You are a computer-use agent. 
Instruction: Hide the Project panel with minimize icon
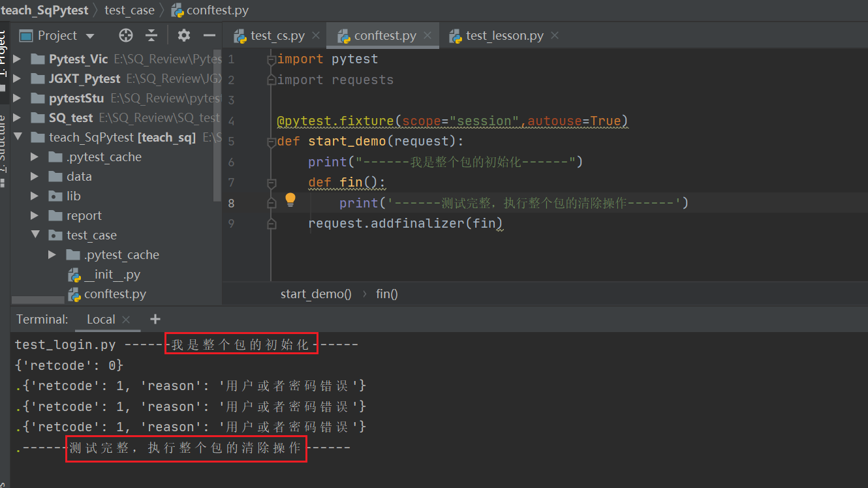point(209,35)
